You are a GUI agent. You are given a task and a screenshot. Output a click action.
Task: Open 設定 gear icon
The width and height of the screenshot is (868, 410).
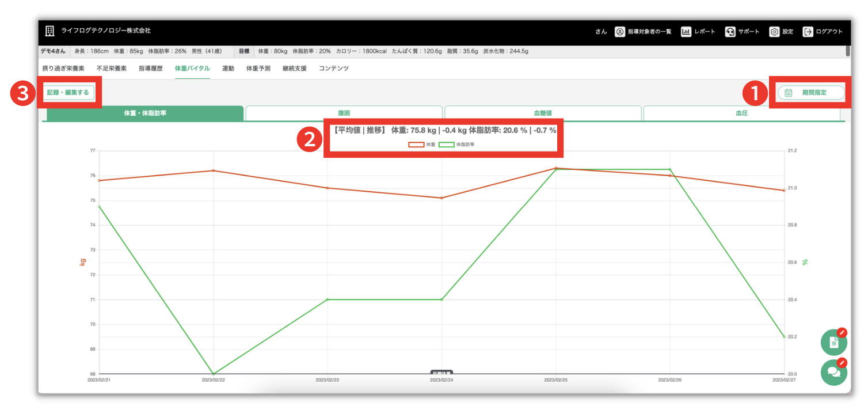[775, 32]
